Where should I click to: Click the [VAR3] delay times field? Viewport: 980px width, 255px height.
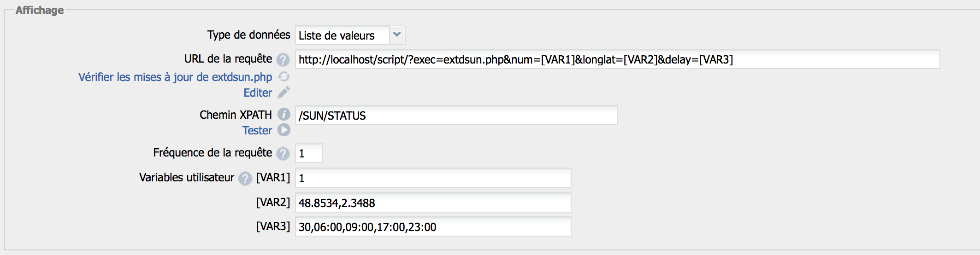[432, 227]
